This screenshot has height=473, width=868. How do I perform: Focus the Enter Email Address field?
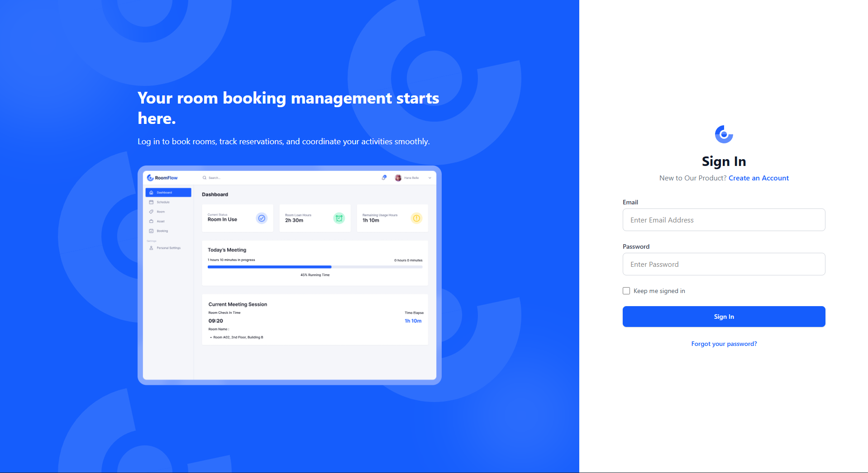click(x=724, y=220)
